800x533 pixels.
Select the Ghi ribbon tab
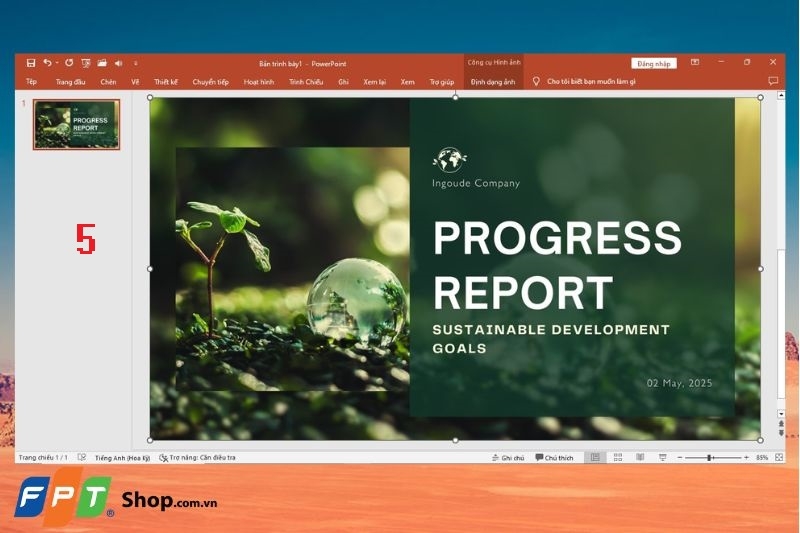[343, 82]
